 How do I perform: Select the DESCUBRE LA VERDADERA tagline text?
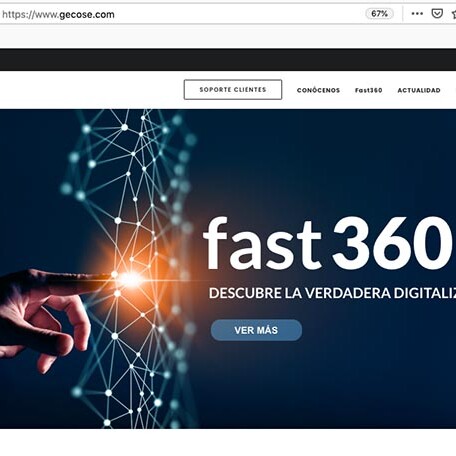coord(300,293)
